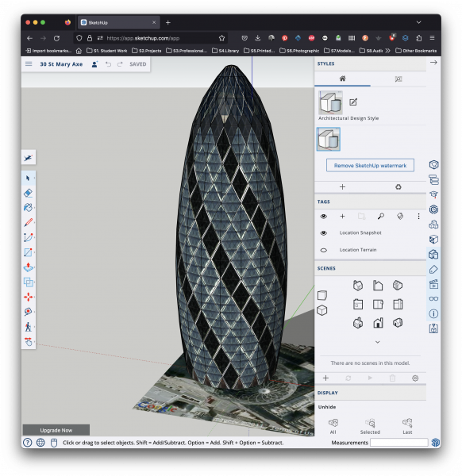Show the Location Terrain tag
462x476 pixels.
coord(324,250)
